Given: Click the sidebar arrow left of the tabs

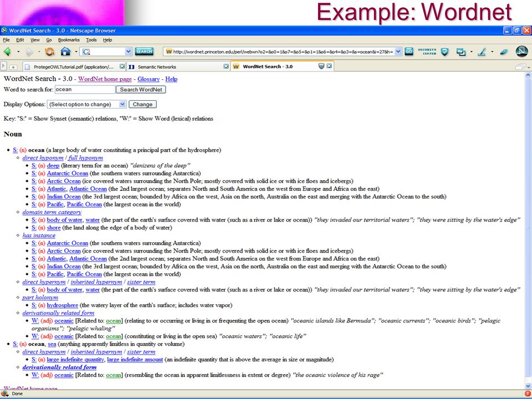Looking at the screenshot, I should click(4, 66).
